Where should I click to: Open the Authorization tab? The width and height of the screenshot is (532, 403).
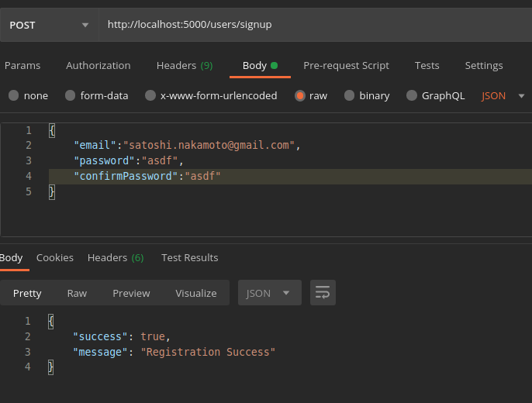pos(98,66)
